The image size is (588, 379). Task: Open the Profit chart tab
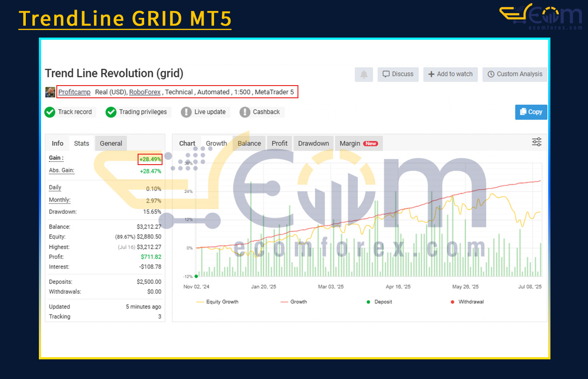tap(280, 143)
